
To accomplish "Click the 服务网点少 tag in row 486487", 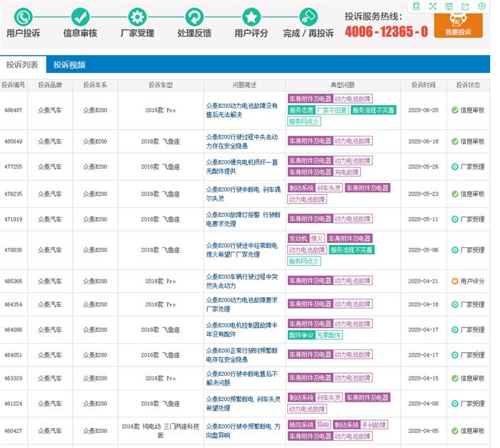I will (x=304, y=121).
